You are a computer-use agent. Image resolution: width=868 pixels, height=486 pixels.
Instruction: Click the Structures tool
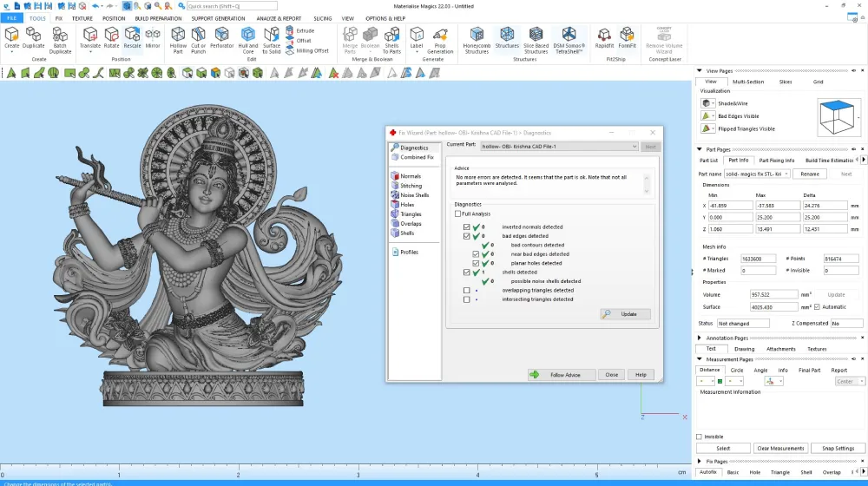507,38
